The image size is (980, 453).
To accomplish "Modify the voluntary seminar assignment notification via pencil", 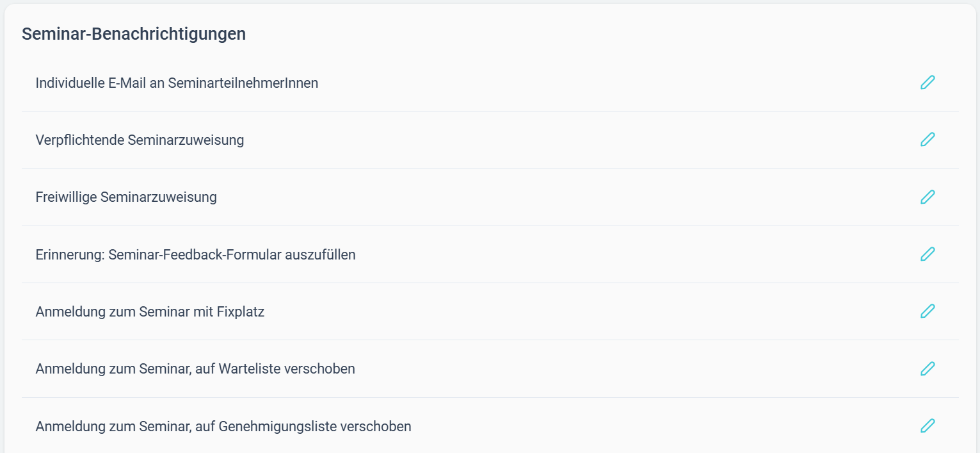I will coord(928,197).
